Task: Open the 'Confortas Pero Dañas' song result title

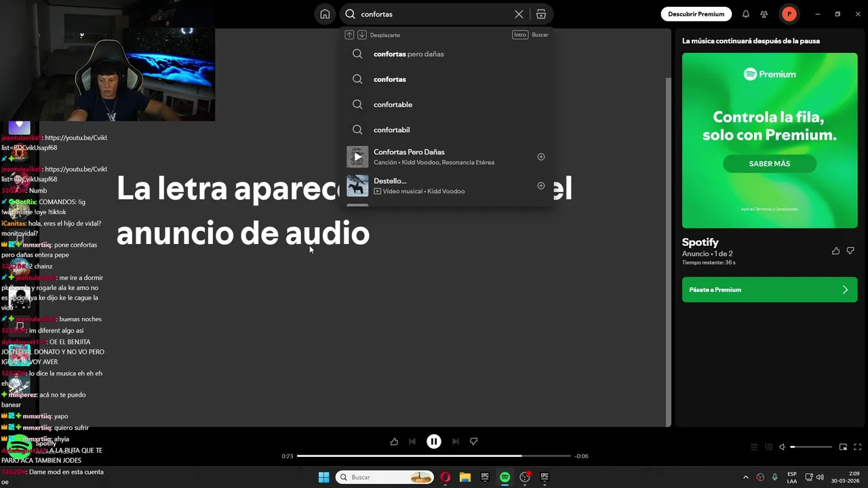Action: click(409, 152)
